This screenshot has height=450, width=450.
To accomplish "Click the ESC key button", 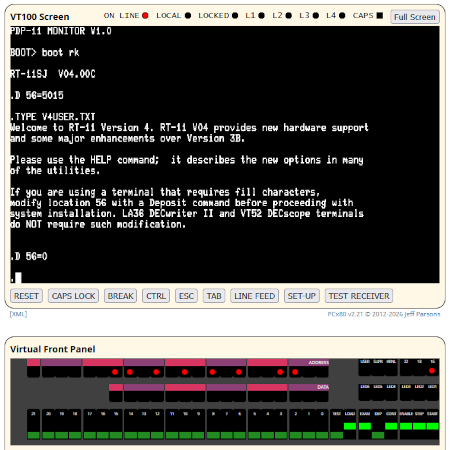I will [186, 296].
